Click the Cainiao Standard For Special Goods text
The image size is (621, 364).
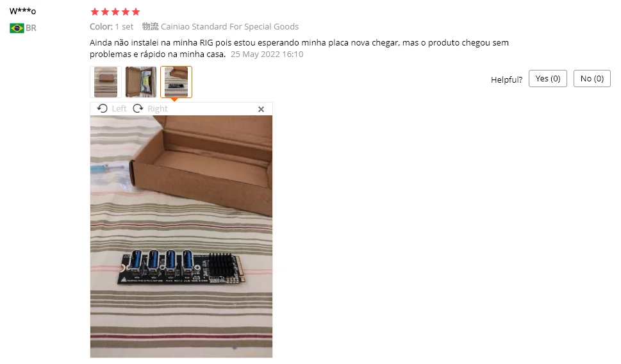pos(229,26)
